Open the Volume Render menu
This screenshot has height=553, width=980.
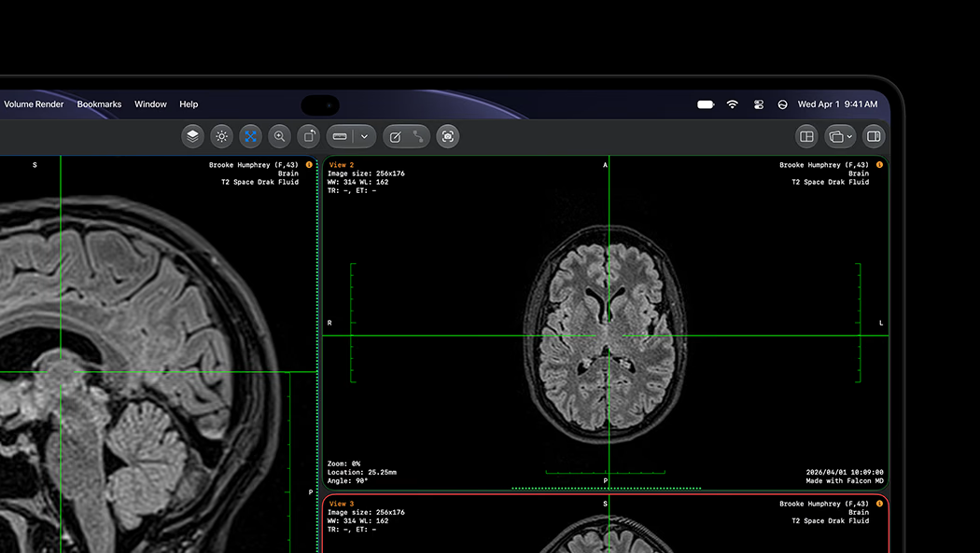[34, 104]
